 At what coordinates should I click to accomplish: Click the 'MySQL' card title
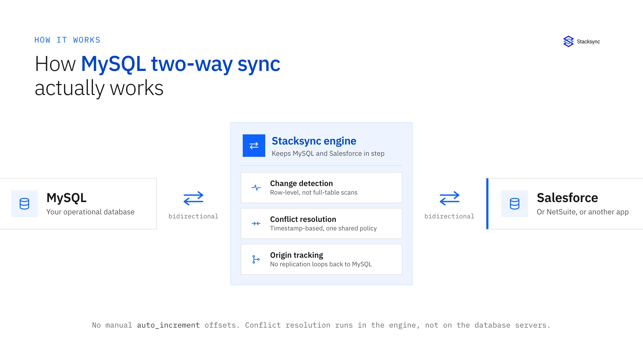(x=66, y=198)
